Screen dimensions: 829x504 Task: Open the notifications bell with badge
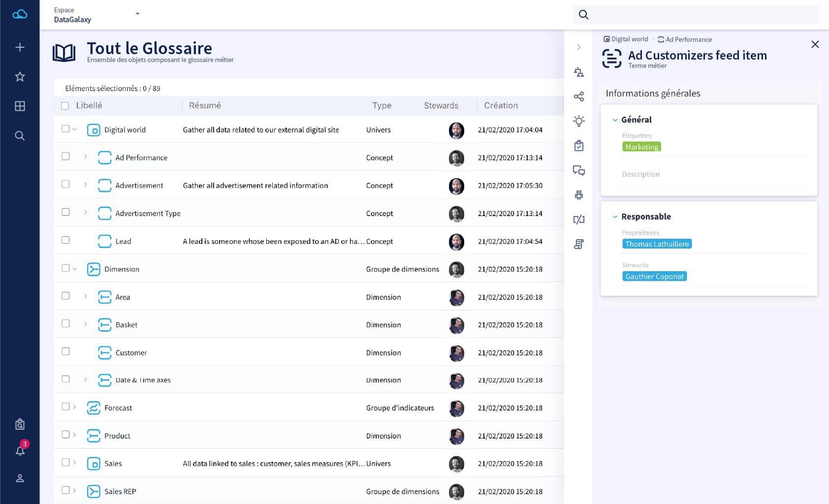20,450
